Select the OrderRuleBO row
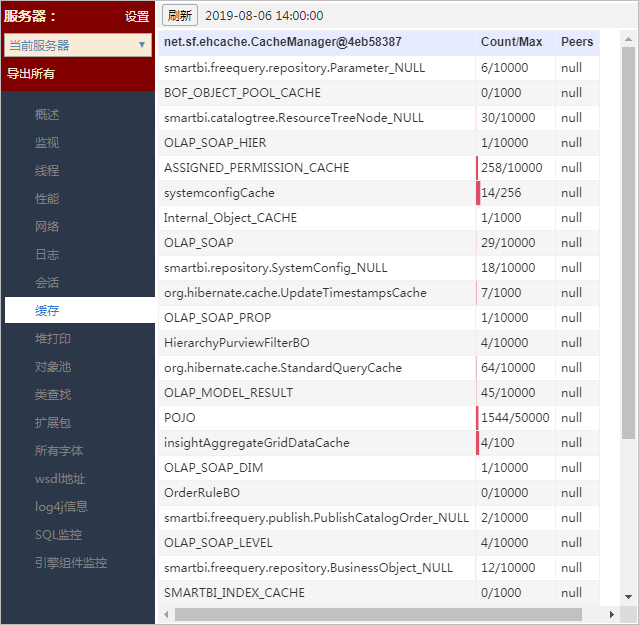This screenshot has height=625, width=639. pos(379,493)
